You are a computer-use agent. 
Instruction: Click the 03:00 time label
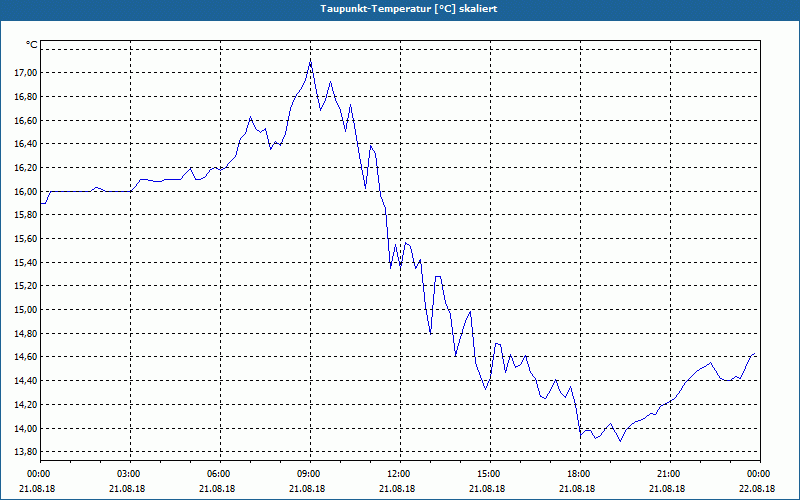pos(130,474)
